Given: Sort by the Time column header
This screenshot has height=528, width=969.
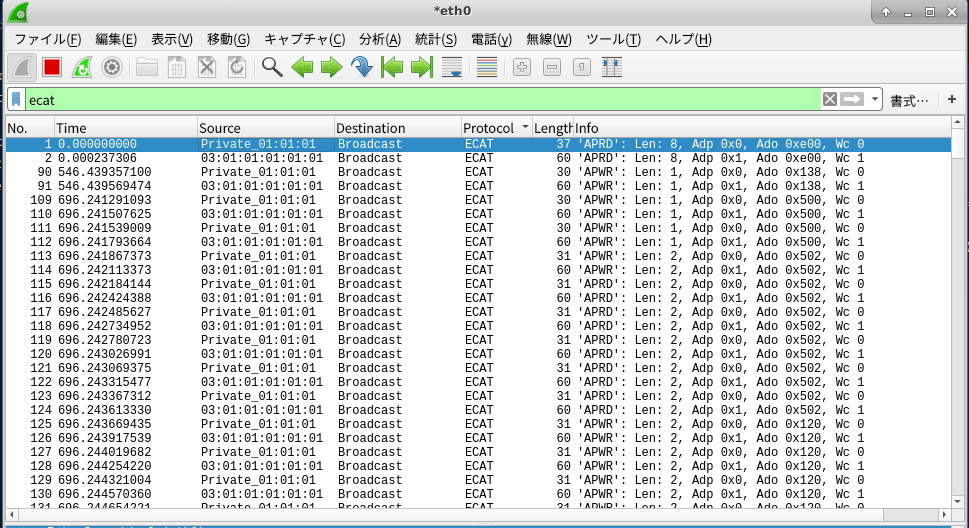Looking at the screenshot, I should coord(125,128).
